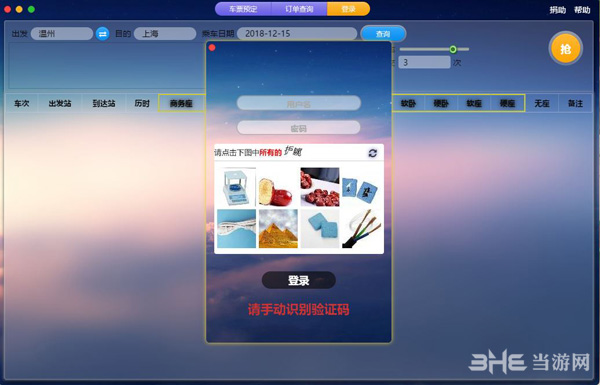Open the 订单查询 tab

pyautogui.click(x=299, y=9)
